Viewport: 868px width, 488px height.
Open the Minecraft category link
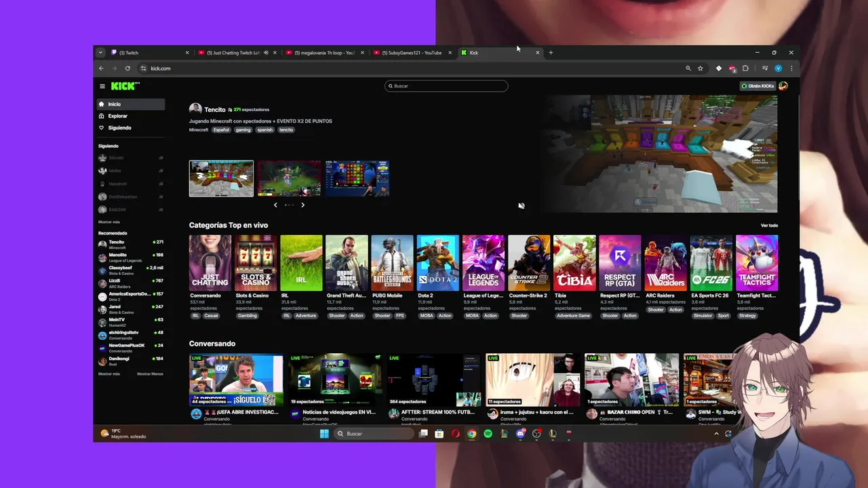click(x=199, y=129)
